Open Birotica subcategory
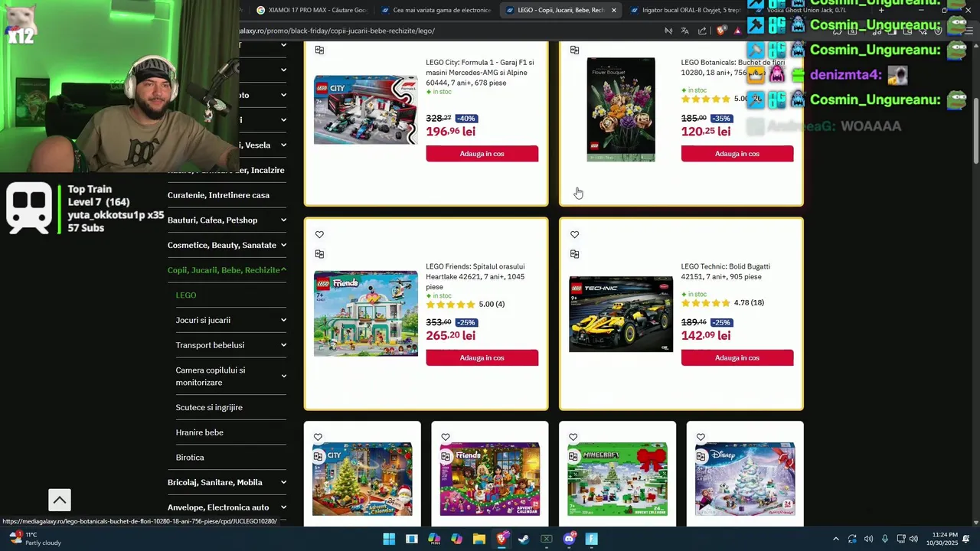 click(x=190, y=458)
